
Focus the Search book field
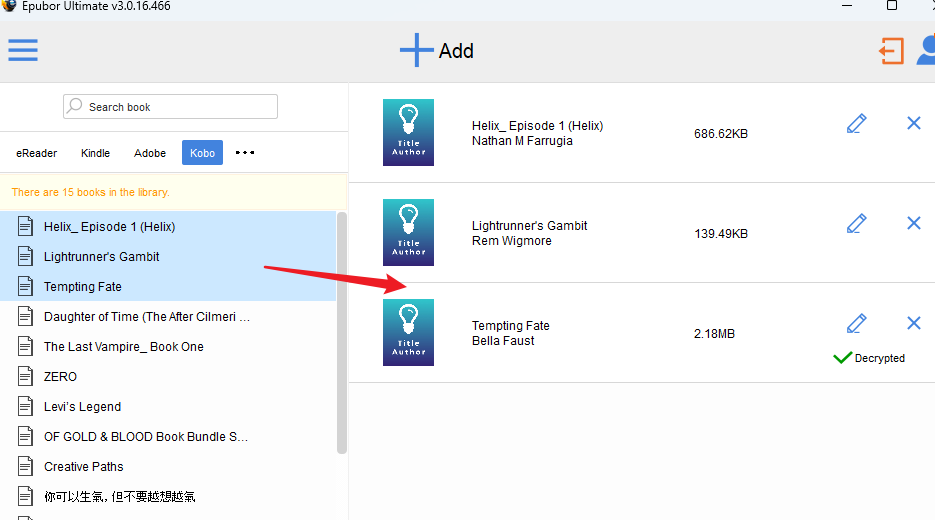pos(170,107)
